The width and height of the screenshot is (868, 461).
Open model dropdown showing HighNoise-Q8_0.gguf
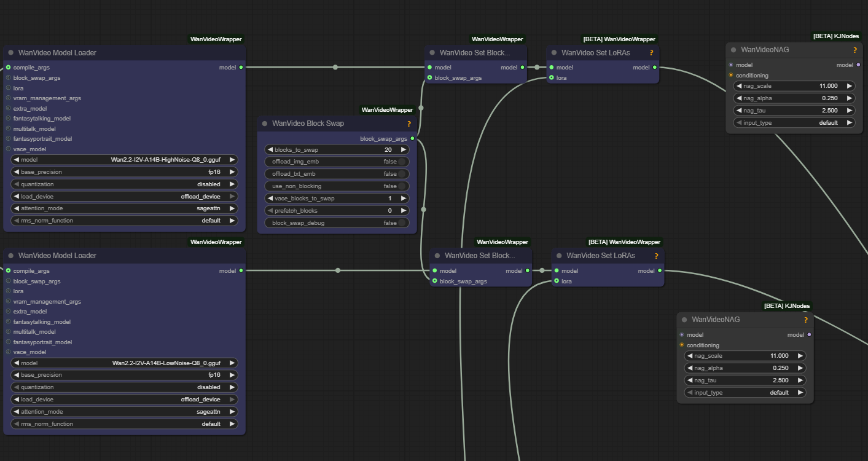coord(124,160)
